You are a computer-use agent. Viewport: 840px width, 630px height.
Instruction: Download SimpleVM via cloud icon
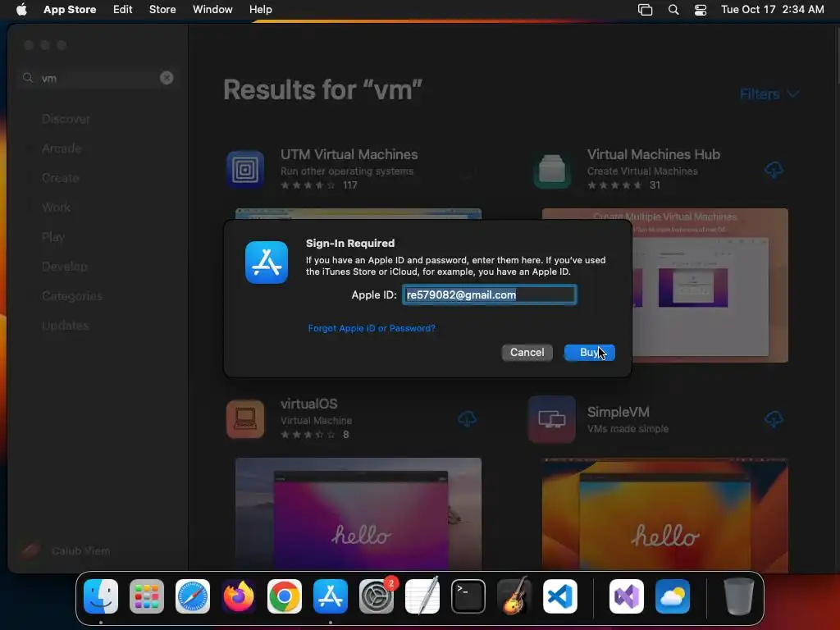(x=774, y=419)
